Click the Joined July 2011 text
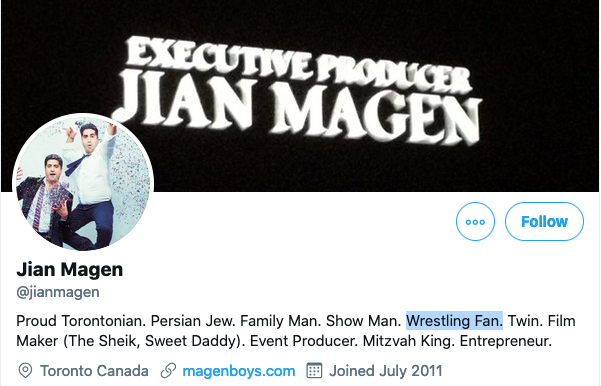 tap(386, 371)
